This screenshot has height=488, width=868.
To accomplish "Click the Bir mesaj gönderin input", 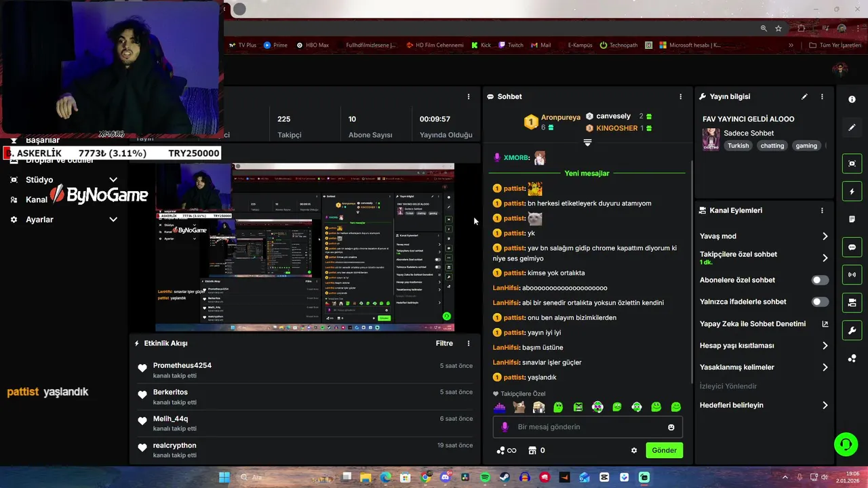I will pyautogui.click(x=587, y=427).
